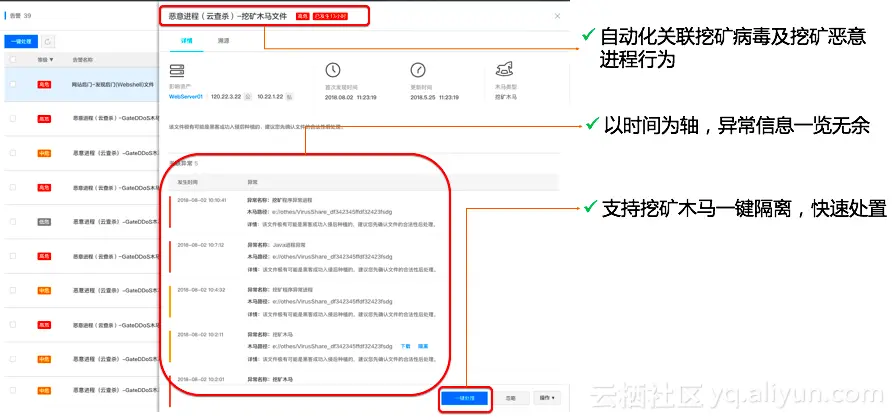Click the blue 一键处理 button at the detail panel bottom

coord(465,398)
